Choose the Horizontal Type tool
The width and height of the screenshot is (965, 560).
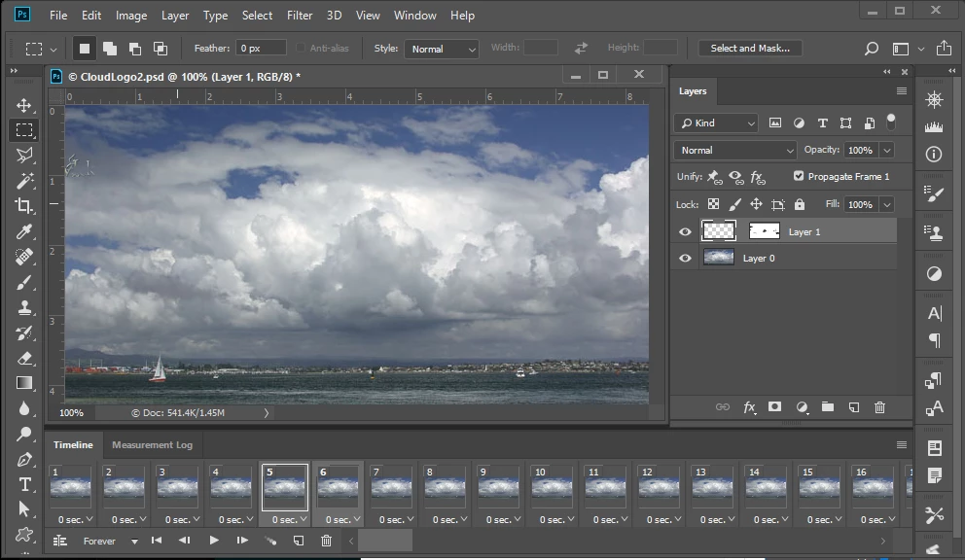point(24,484)
